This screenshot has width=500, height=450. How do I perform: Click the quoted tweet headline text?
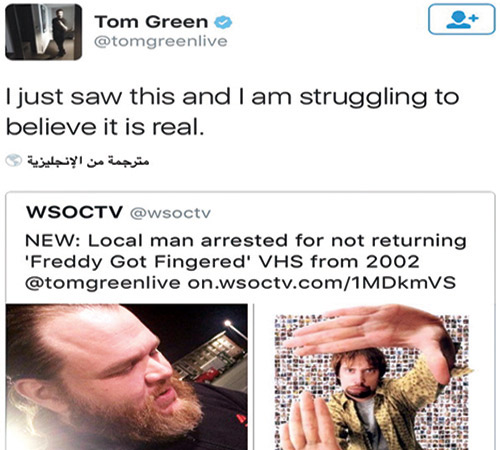(x=246, y=262)
